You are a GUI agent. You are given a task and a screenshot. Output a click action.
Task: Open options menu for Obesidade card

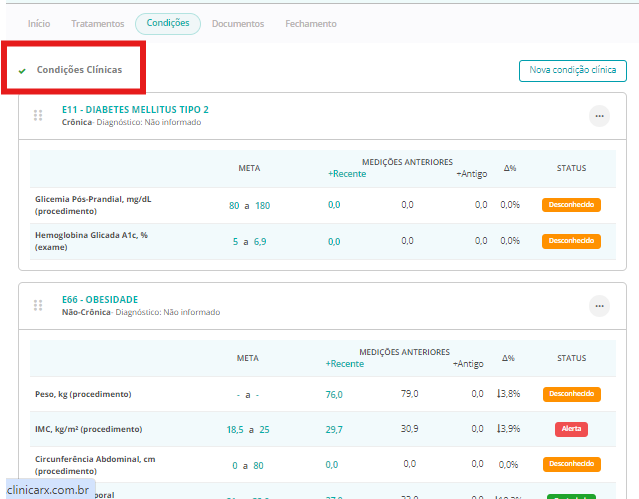[599, 306]
